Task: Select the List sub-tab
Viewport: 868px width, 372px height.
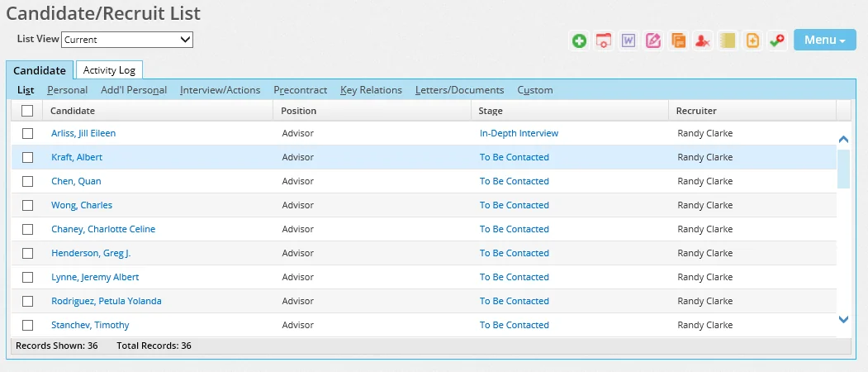Action: (x=26, y=90)
